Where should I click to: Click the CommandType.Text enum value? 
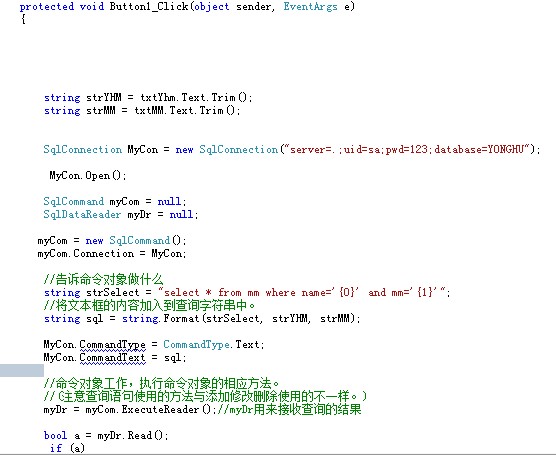pos(213,344)
